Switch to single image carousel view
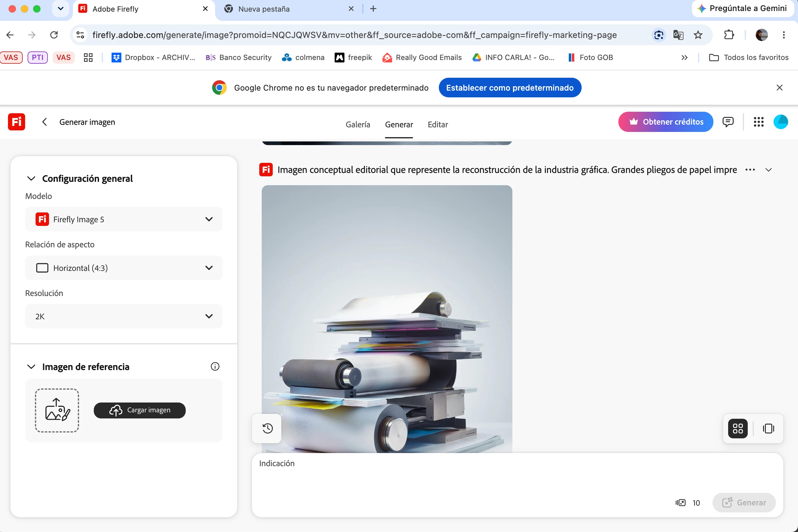798x532 pixels. 768,428
